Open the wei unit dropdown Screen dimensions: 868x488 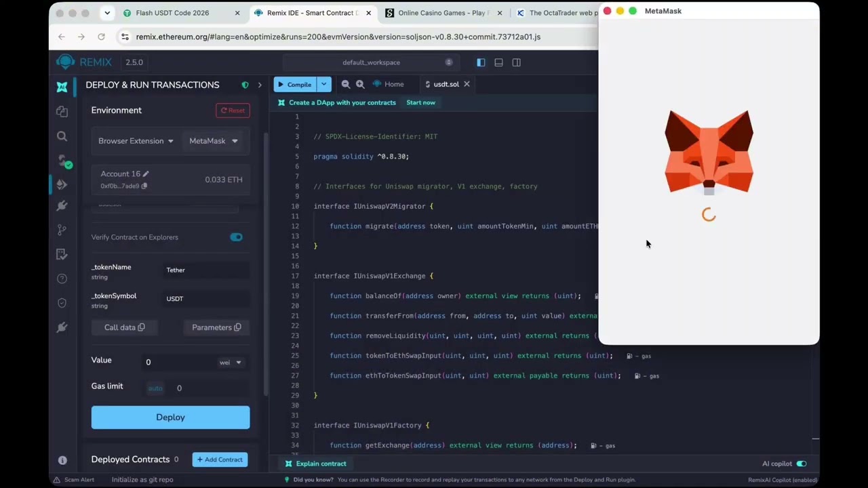pyautogui.click(x=230, y=363)
